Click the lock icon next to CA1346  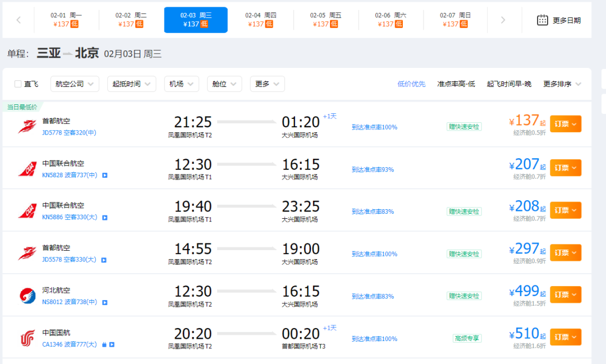click(104, 345)
